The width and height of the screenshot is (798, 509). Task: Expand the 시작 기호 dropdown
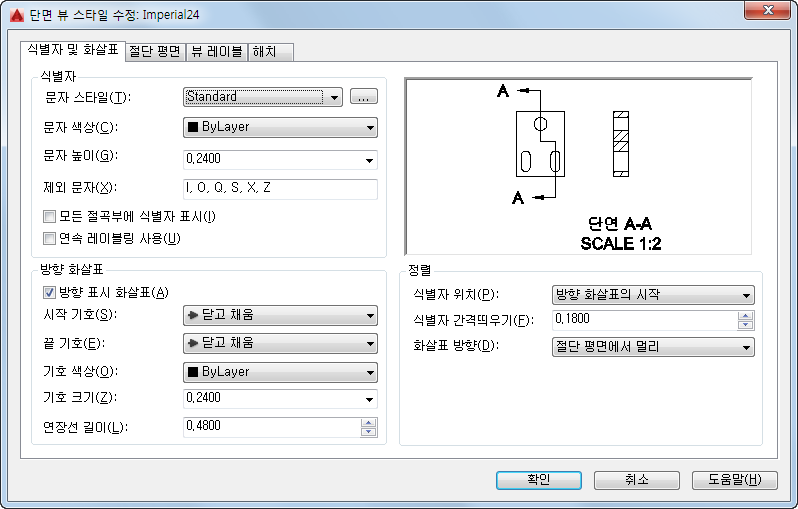pyautogui.click(x=280, y=315)
